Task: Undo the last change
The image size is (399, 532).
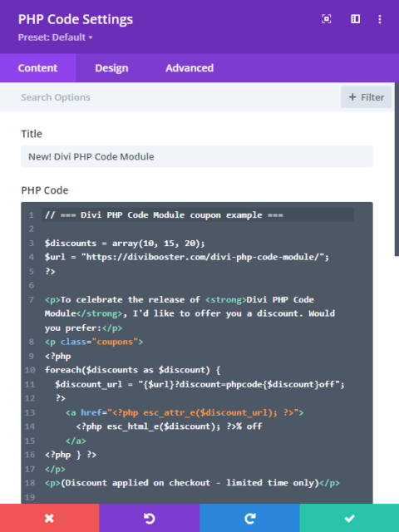Action: (x=150, y=518)
